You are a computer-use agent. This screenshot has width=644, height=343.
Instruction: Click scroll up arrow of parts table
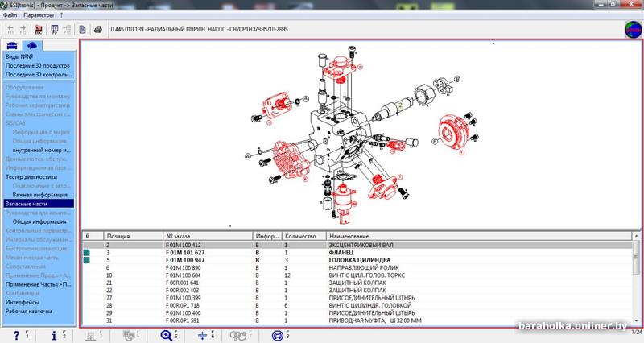click(x=637, y=236)
